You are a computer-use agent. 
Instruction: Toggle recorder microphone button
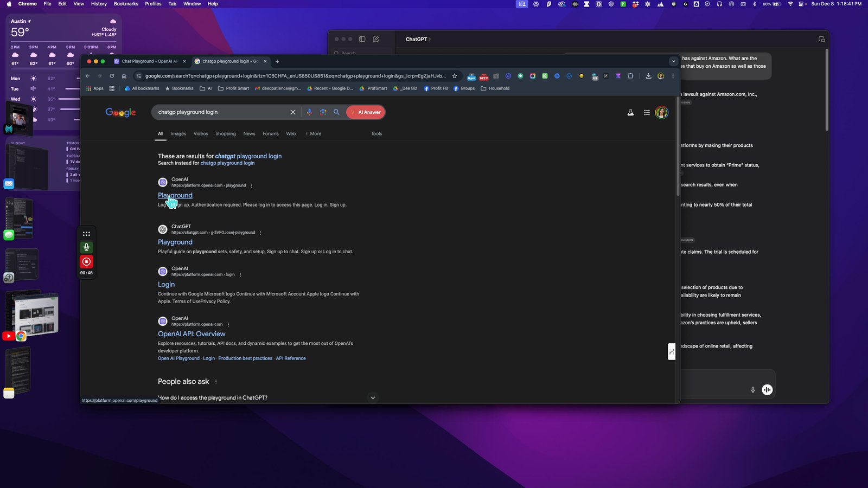[x=86, y=247]
